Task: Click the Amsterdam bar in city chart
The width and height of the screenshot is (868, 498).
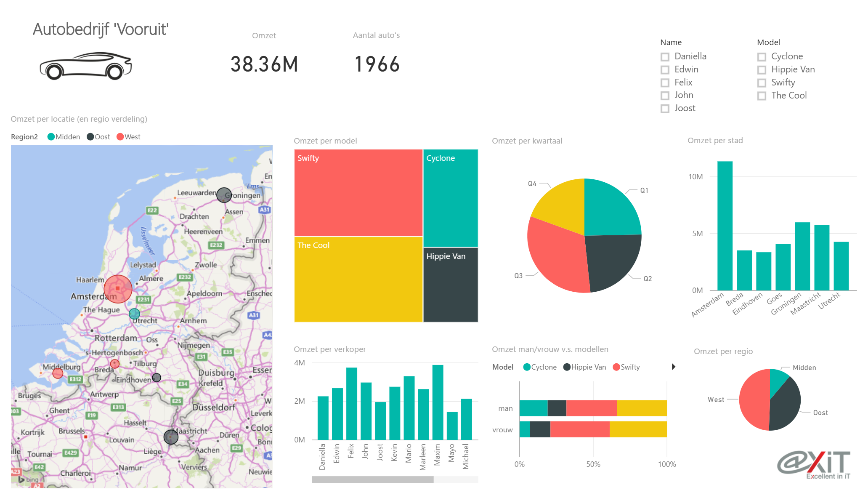Action: 725,226
